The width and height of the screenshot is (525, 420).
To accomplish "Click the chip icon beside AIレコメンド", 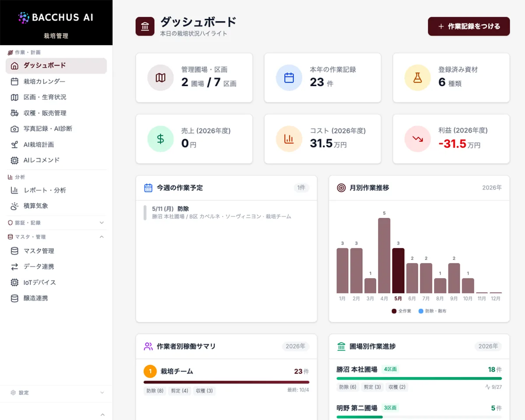I will (14, 160).
